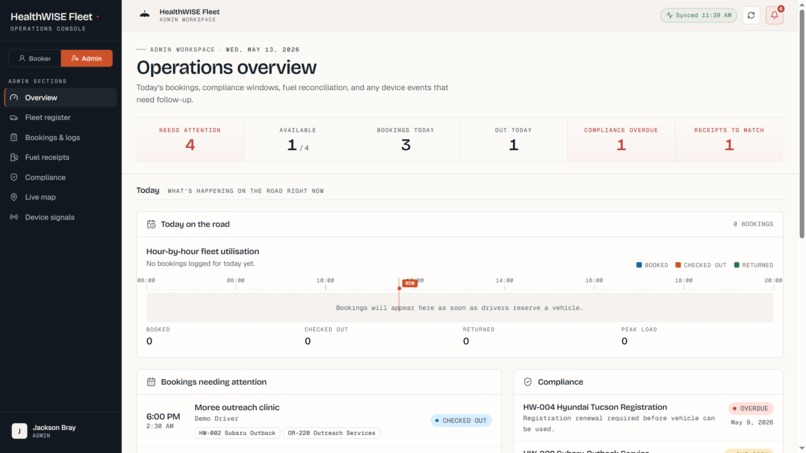Image resolution: width=806 pixels, height=453 pixels.
Task: Click the Available vehicles stat card
Action: coord(298,140)
